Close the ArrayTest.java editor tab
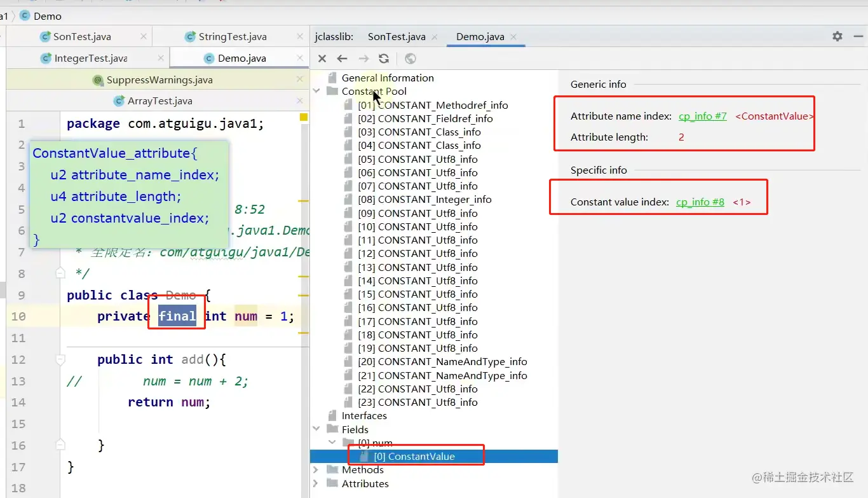Screen dimensions: 868x498 pyautogui.click(x=300, y=100)
